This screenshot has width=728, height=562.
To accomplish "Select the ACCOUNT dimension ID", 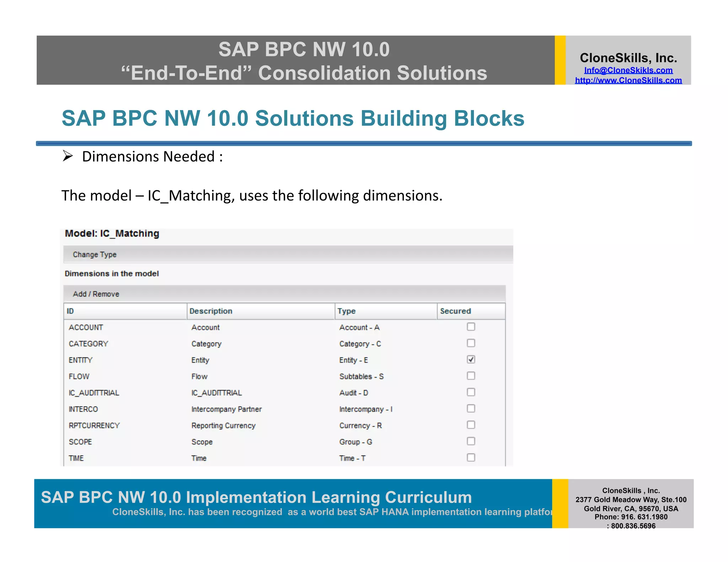I will [x=86, y=328].
